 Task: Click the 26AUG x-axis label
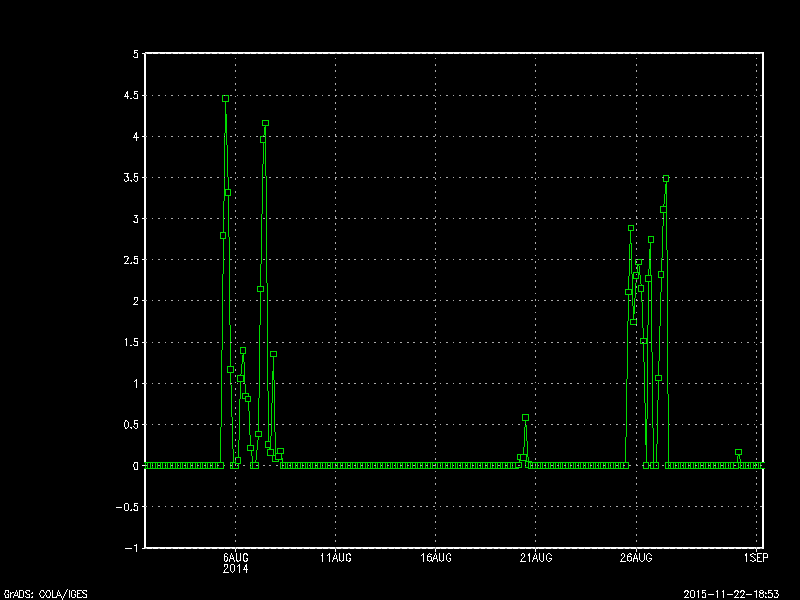[x=636, y=558]
